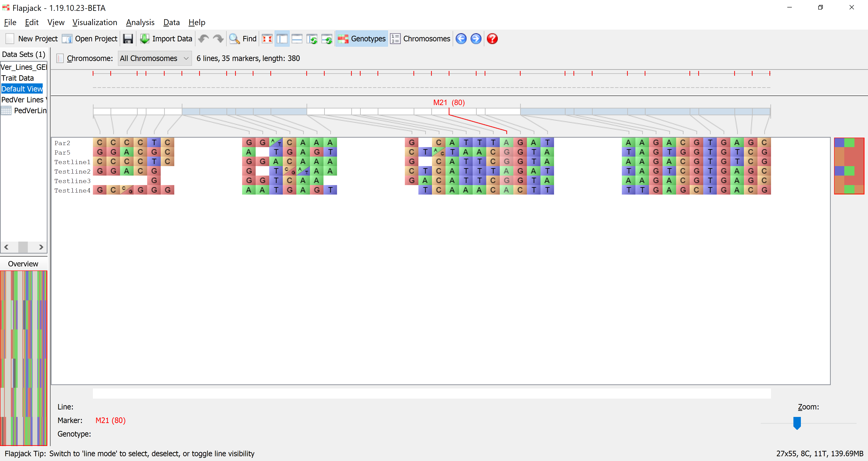The width and height of the screenshot is (868, 461).
Task: Click the Testline3 line label
Action: coord(72,181)
